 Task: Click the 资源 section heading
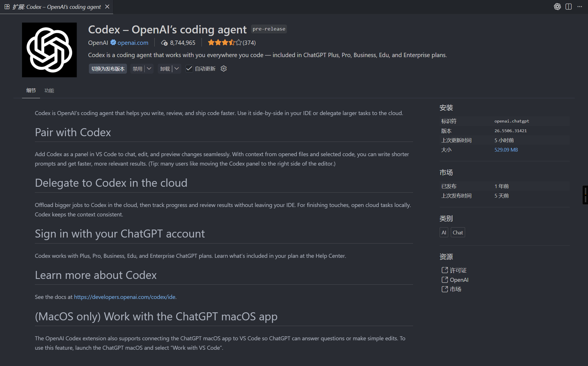click(x=446, y=257)
